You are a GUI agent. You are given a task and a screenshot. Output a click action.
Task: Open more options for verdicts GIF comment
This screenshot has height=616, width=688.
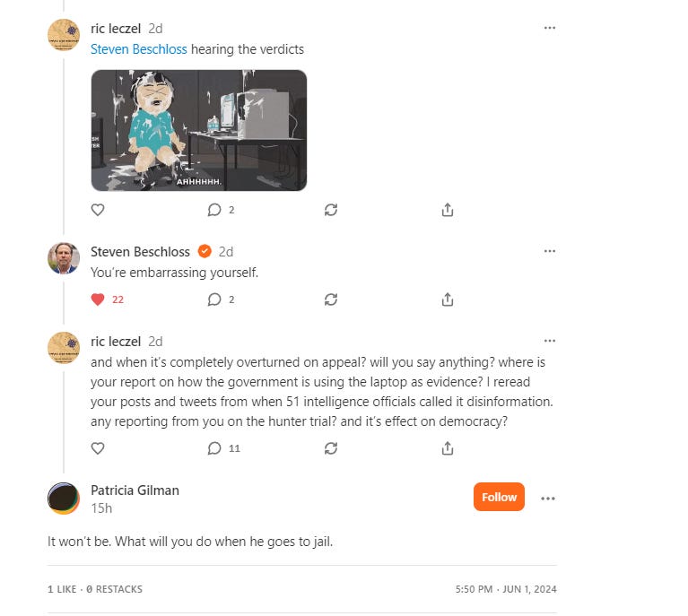click(549, 28)
